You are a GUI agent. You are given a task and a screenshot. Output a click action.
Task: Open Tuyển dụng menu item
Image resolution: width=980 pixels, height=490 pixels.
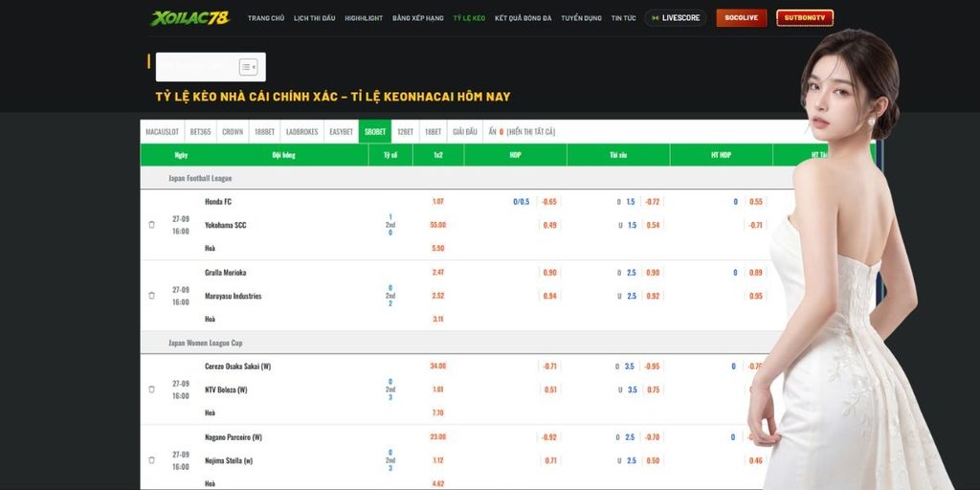click(x=581, y=18)
